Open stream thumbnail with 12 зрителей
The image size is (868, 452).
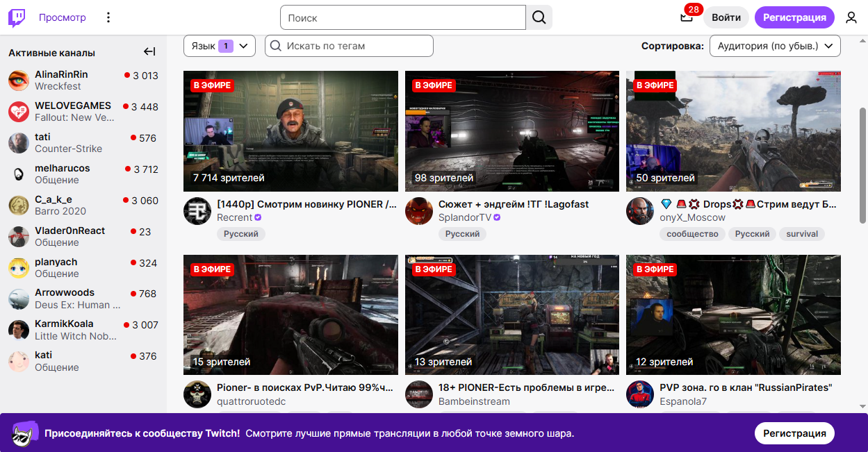pyautogui.click(x=733, y=315)
